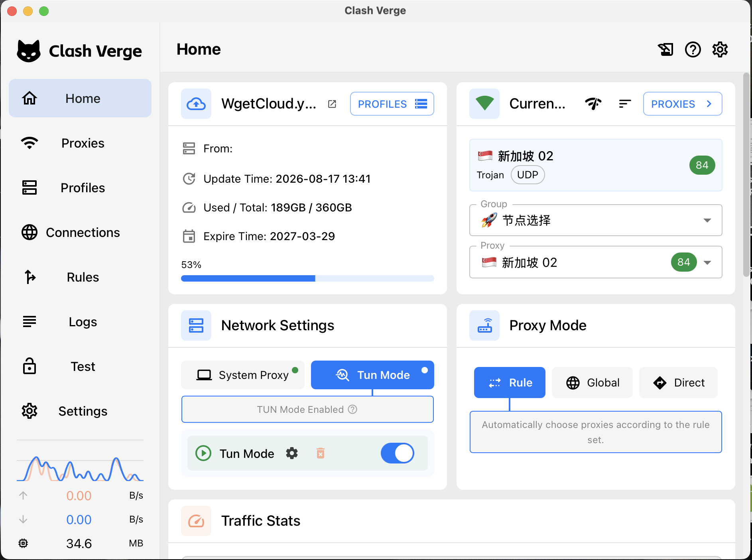Select the Tun Mode network tab
752x560 pixels.
pyautogui.click(x=372, y=375)
